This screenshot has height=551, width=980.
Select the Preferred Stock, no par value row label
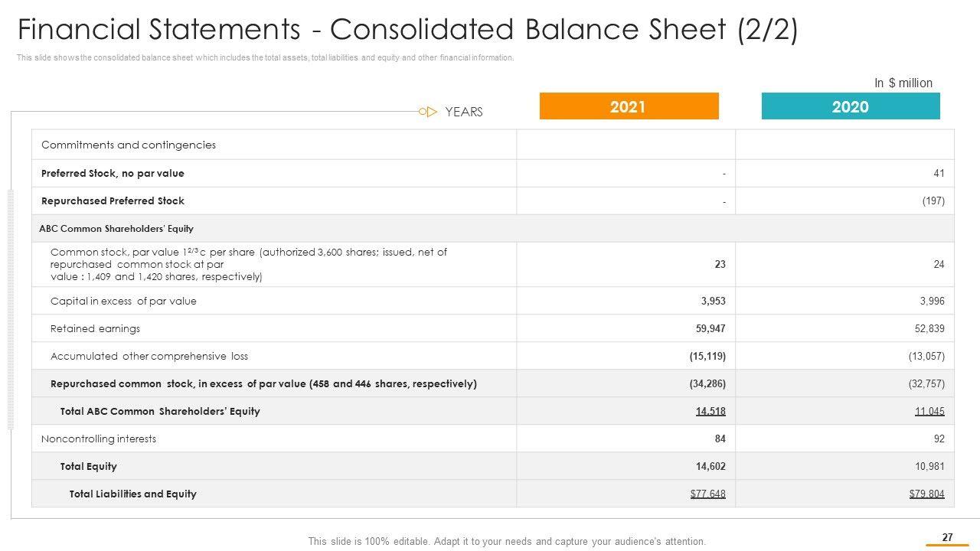pyautogui.click(x=113, y=173)
